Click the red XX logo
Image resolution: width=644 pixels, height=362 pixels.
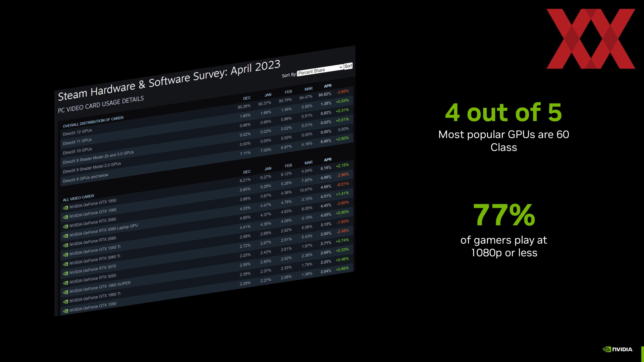tap(591, 39)
